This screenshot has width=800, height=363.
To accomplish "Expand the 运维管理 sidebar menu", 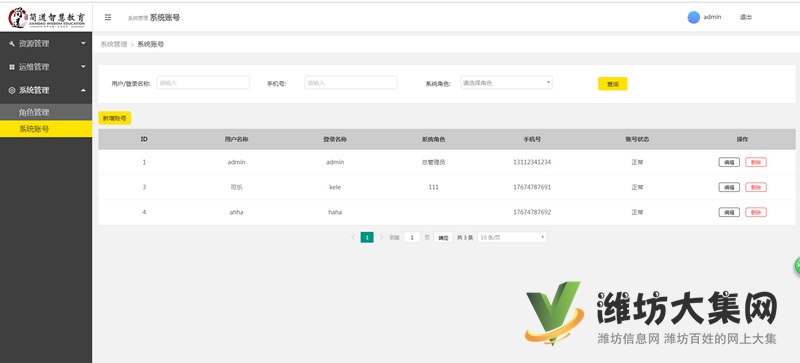I will click(46, 67).
